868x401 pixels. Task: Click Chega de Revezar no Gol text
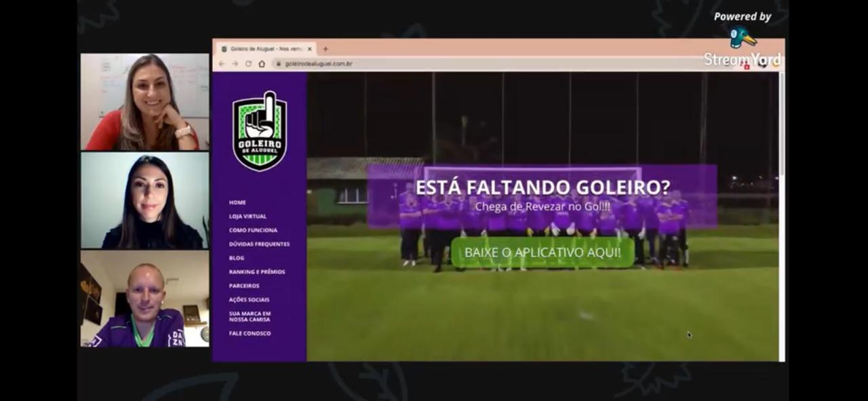pos(542,206)
